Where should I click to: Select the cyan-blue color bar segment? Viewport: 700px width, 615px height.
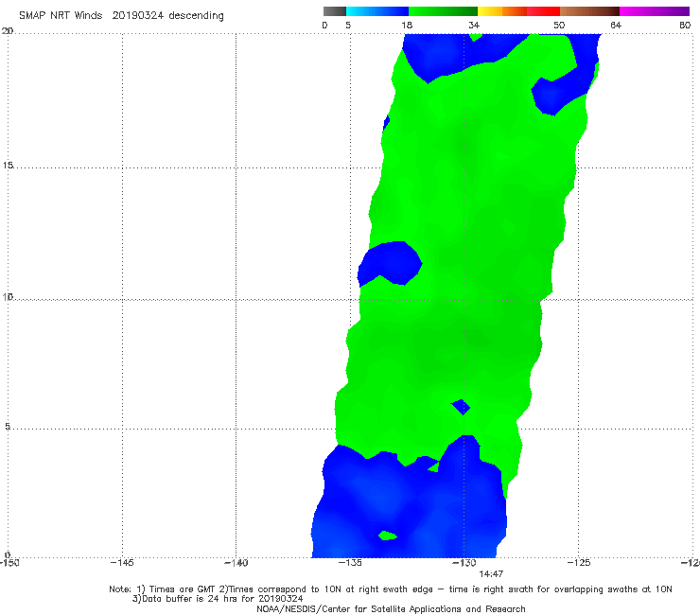coord(377,11)
